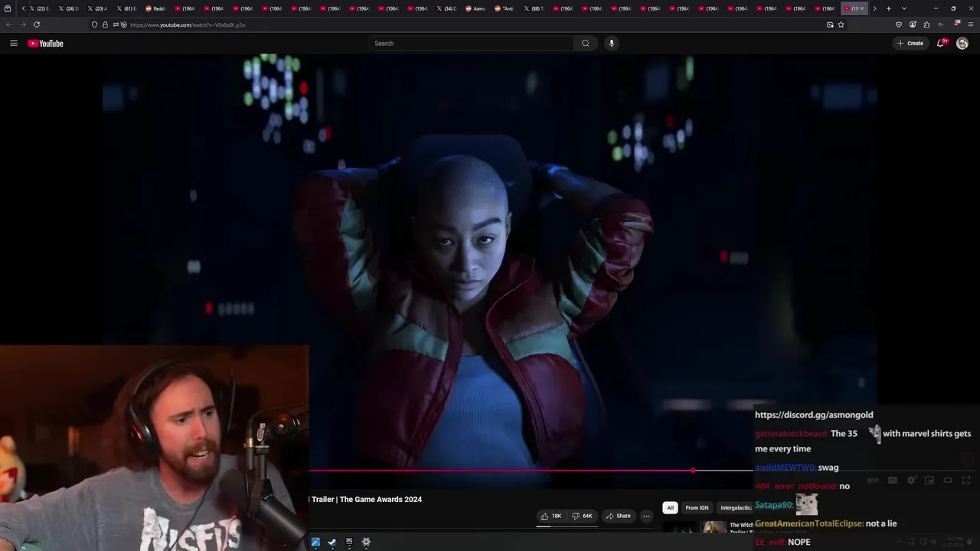980x551 pixels.
Task: Open Epic Games launcher in taskbar
Action: 349,542
